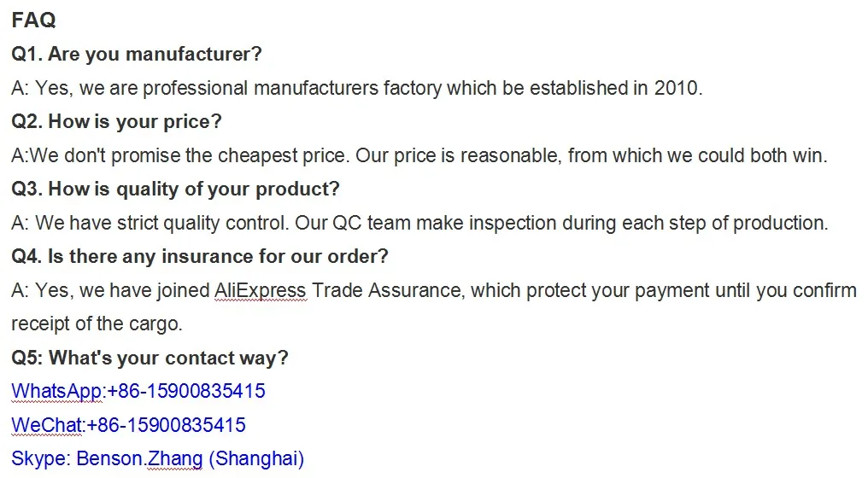Click the receipt of the cargo line
The height and width of the screenshot is (478, 868).
[x=97, y=324]
